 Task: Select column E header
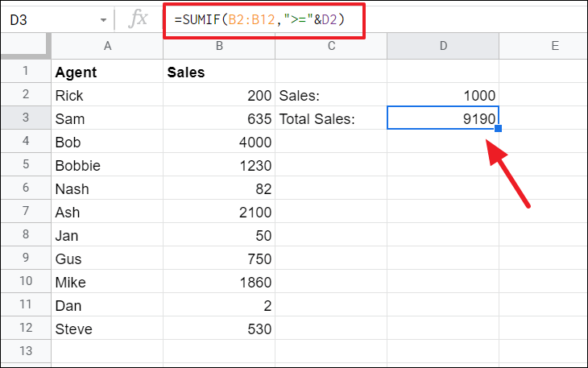click(x=554, y=47)
